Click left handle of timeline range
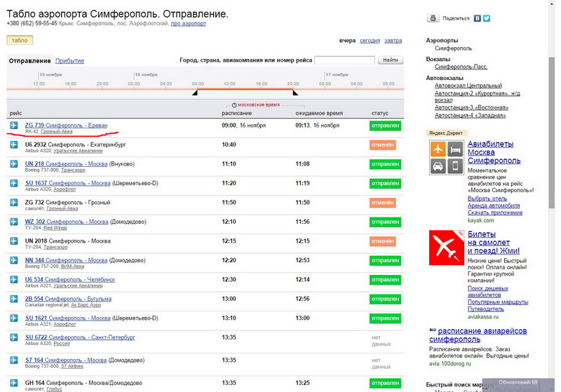 [x=195, y=93]
